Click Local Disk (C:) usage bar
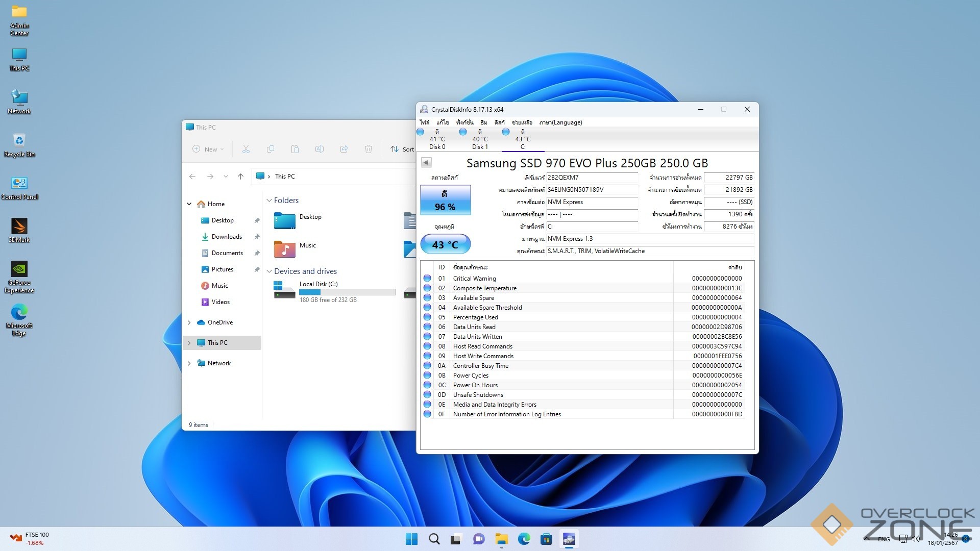This screenshot has height=551, width=980. click(347, 292)
